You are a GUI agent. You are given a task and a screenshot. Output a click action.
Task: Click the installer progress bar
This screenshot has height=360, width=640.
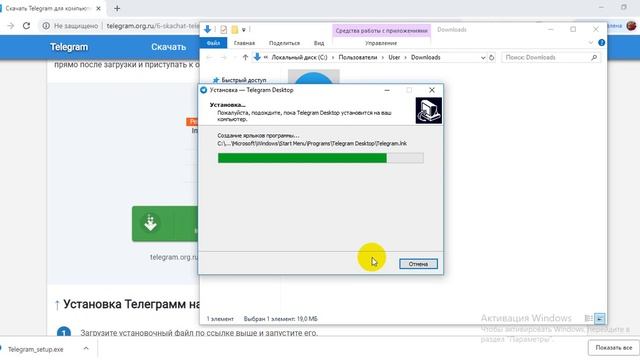click(320, 158)
